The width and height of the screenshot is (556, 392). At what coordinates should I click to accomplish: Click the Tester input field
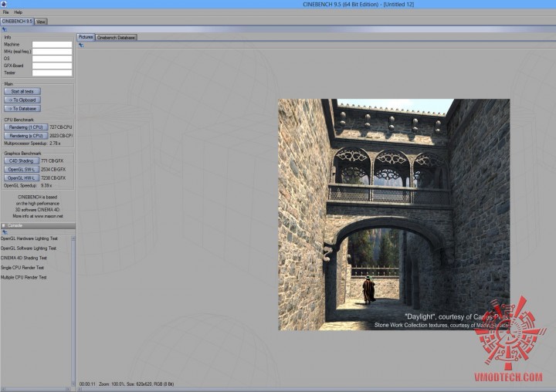point(53,73)
